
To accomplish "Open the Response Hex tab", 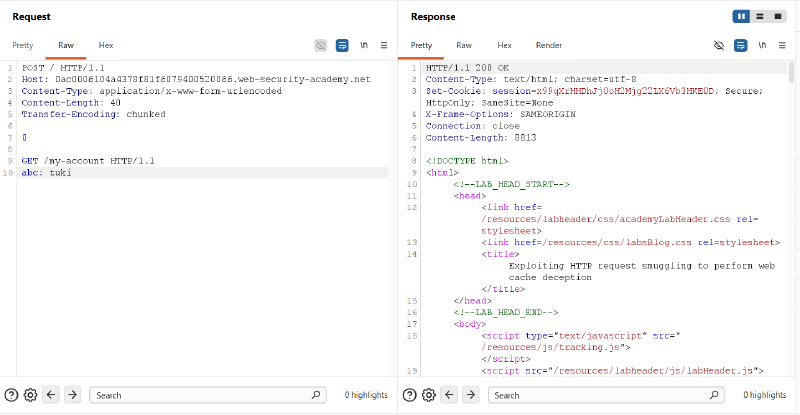I will click(504, 45).
